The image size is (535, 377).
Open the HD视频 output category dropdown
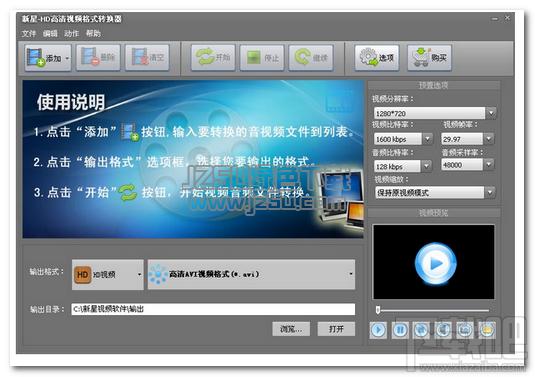pyautogui.click(x=108, y=275)
